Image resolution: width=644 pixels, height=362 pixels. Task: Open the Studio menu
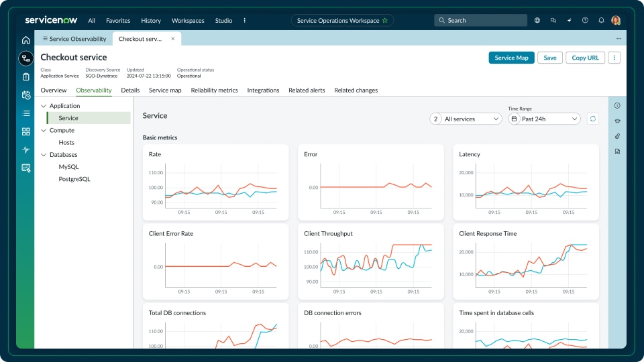point(224,21)
